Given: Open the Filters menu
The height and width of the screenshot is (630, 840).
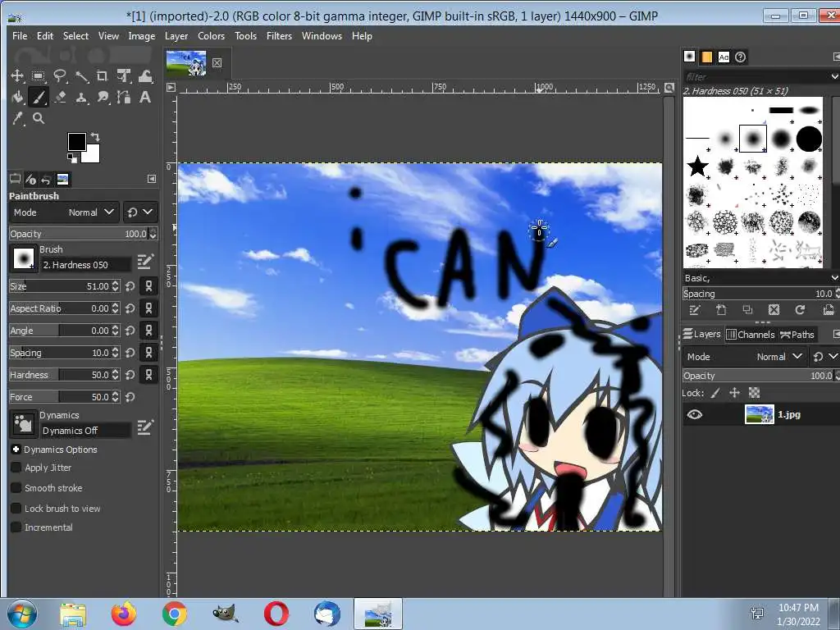Looking at the screenshot, I should pyautogui.click(x=279, y=36).
